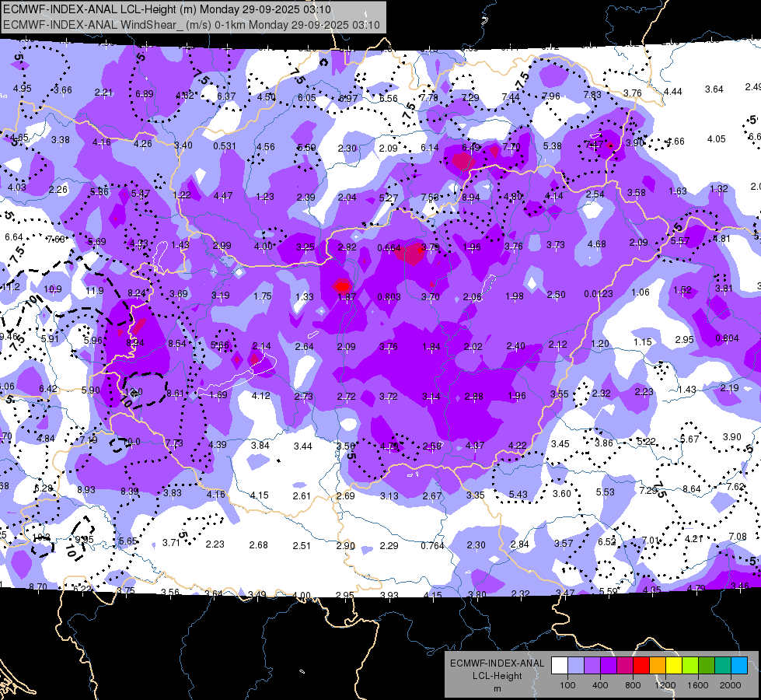Click the wind shear value 0.804
761x700 pixels.
click(727, 338)
